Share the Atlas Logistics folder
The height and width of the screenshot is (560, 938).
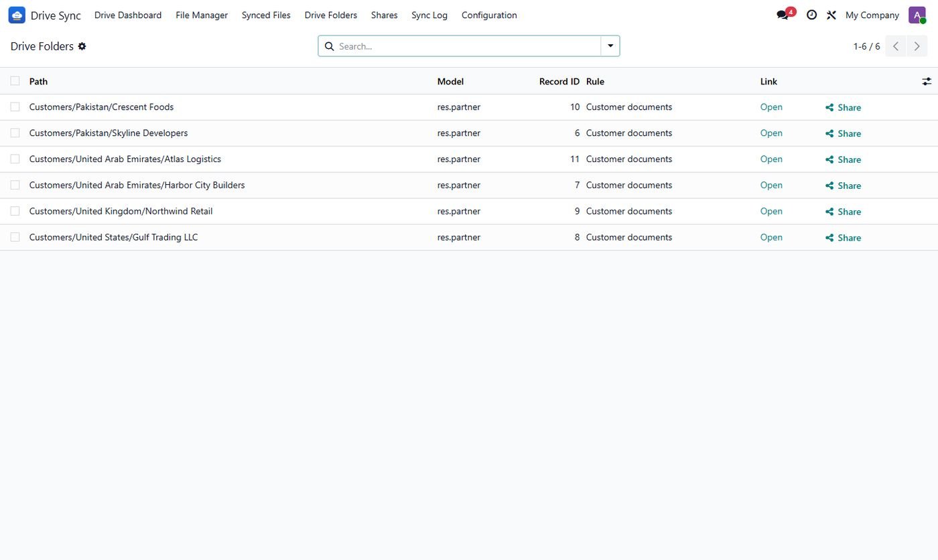click(843, 159)
